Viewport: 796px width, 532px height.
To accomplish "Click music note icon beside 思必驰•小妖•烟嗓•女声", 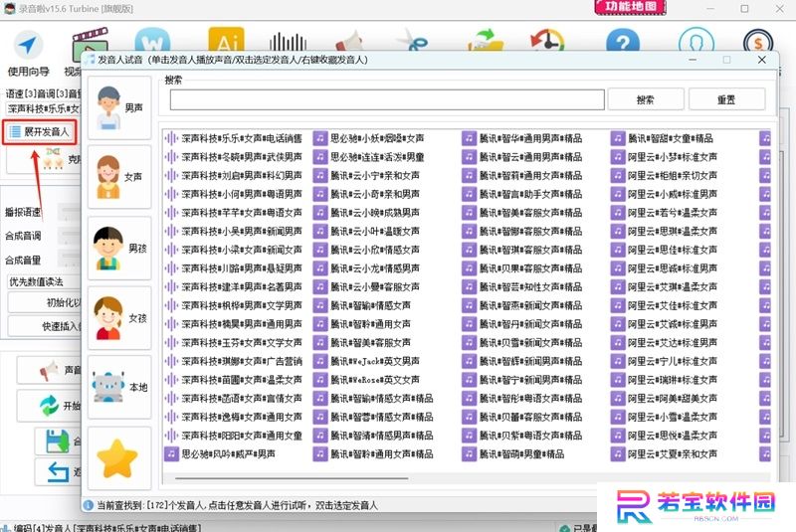I will [319, 138].
